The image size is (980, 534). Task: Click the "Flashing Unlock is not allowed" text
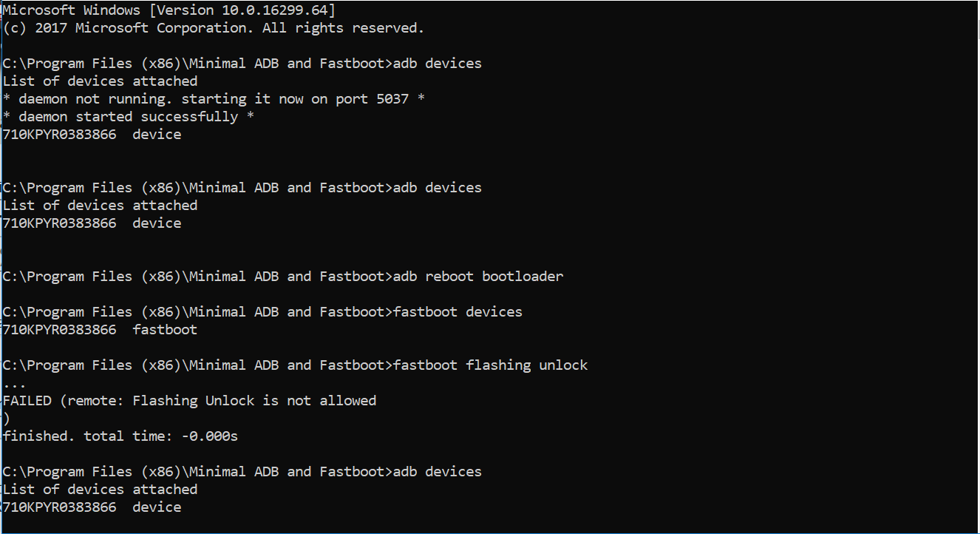(x=254, y=401)
